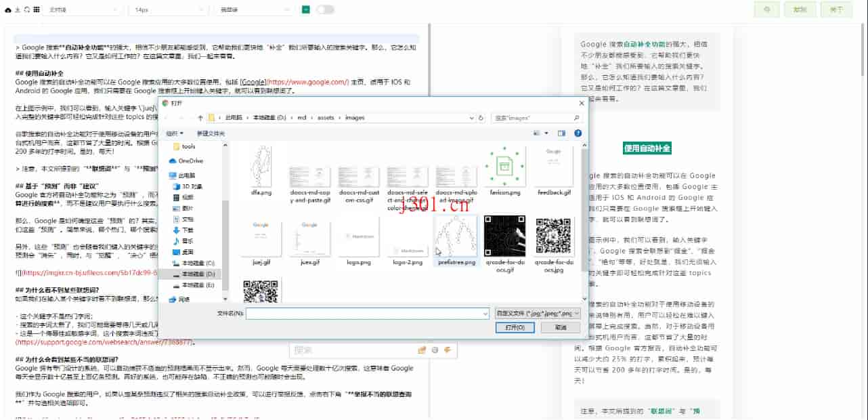Click the help question-mark icon in the dialog
Screen dimensions: 868x420
tap(576, 133)
